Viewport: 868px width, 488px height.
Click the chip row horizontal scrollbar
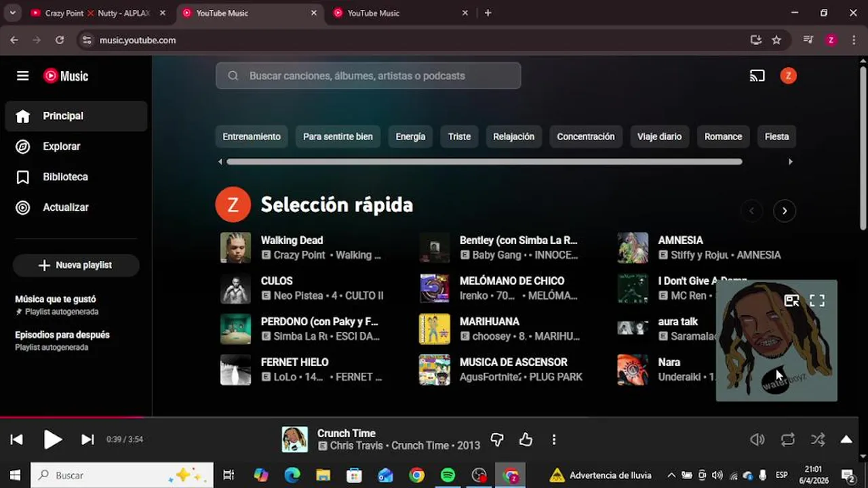tap(484, 162)
